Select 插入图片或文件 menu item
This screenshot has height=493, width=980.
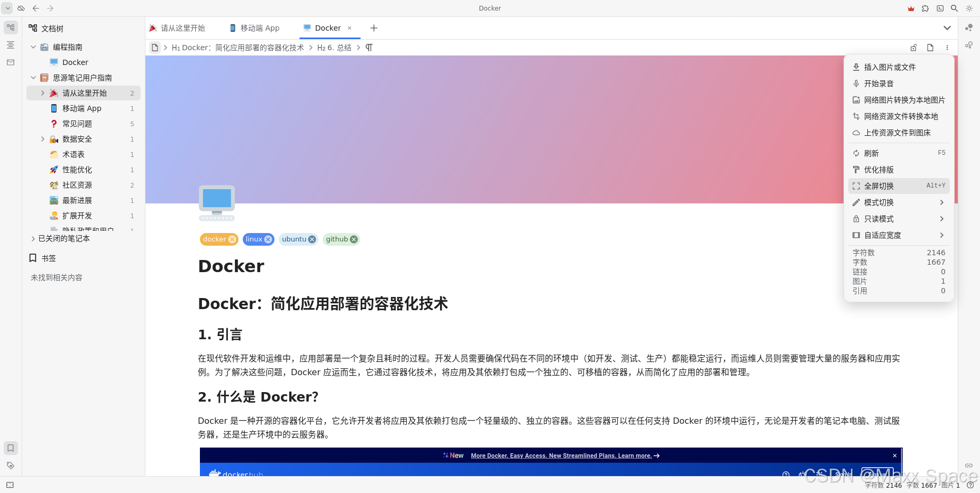coord(899,67)
